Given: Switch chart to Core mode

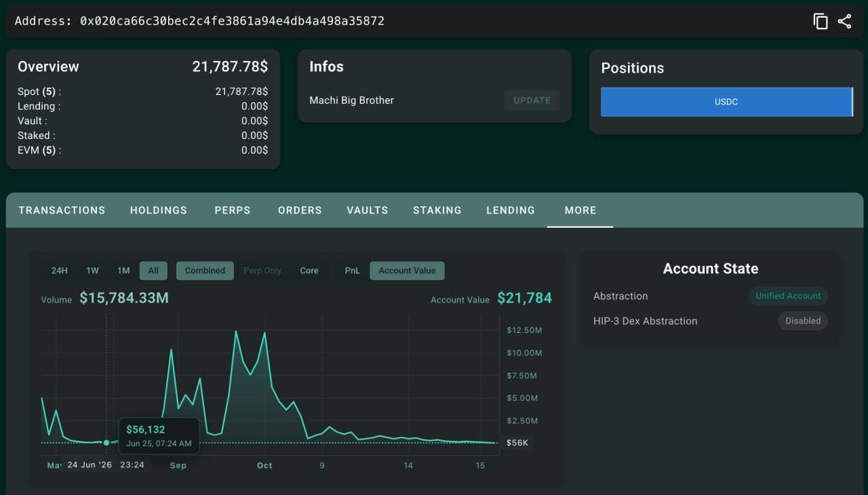Looking at the screenshot, I should pyautogui.click(x=309, y=271).
